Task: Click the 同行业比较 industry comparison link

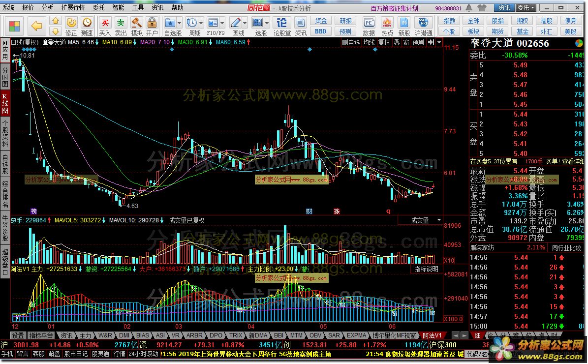Action: (566, 248)
